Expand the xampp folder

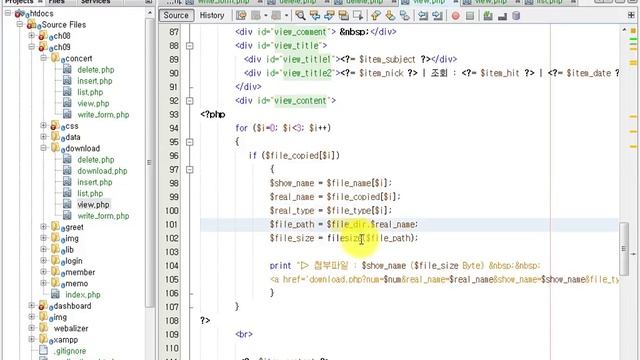click(x=31, y=339)
